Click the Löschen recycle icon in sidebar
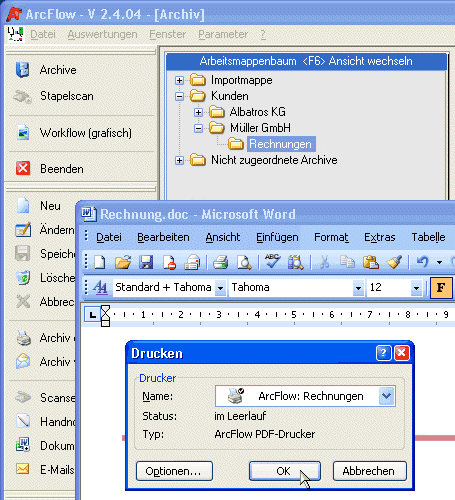The width and height of the screenshot is (455, 500). (23, 278)
